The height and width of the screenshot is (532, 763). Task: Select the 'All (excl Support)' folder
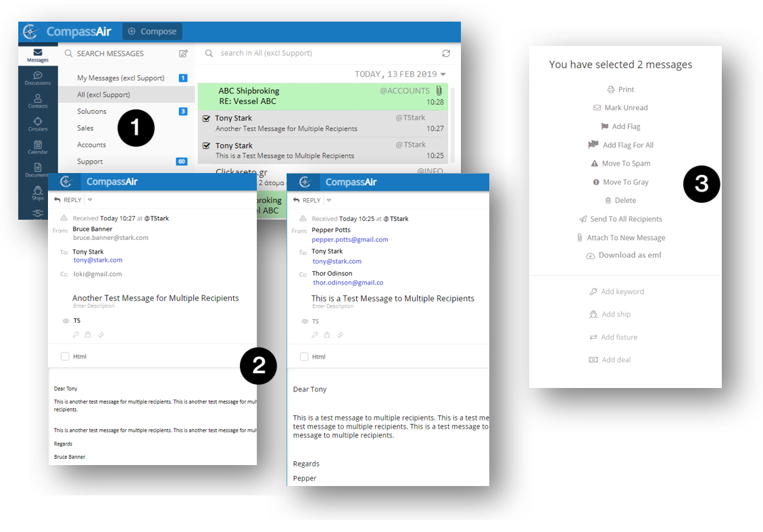(x=126, y=95)
